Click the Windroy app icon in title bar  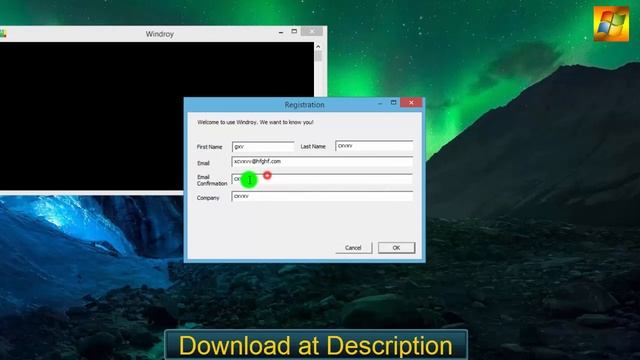(3, 34)
